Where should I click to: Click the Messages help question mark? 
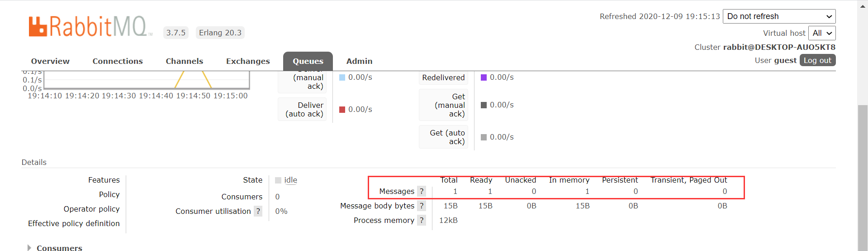click(x=422, y=191)
